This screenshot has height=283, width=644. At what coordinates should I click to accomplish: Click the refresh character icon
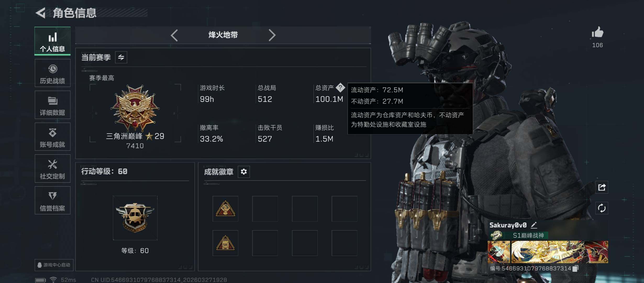pos(602,208)
